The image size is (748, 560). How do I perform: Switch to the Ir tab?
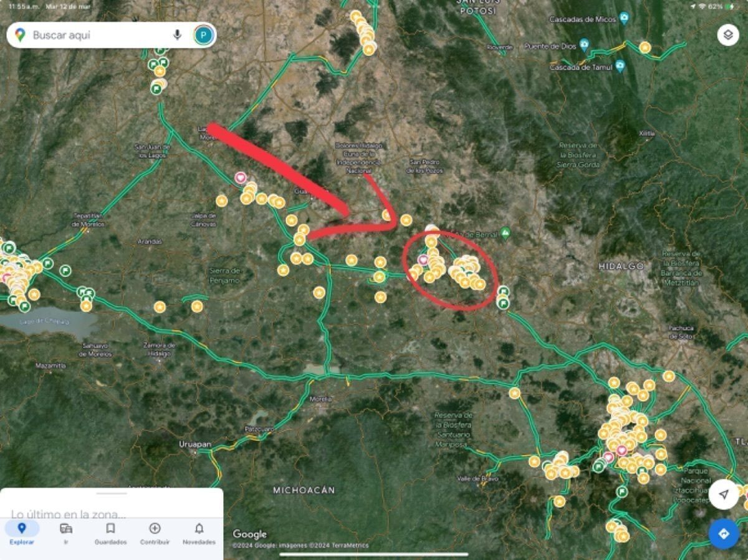point(66,534)
